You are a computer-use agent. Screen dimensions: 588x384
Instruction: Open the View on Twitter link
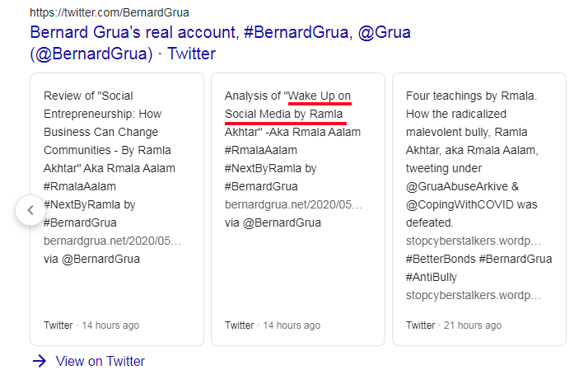(x=100, y=361)
